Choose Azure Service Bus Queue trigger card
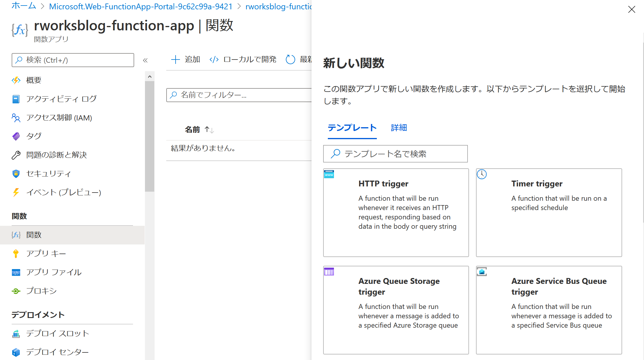Viewport: 644px width, 360px height. click(x=549, y=310)
